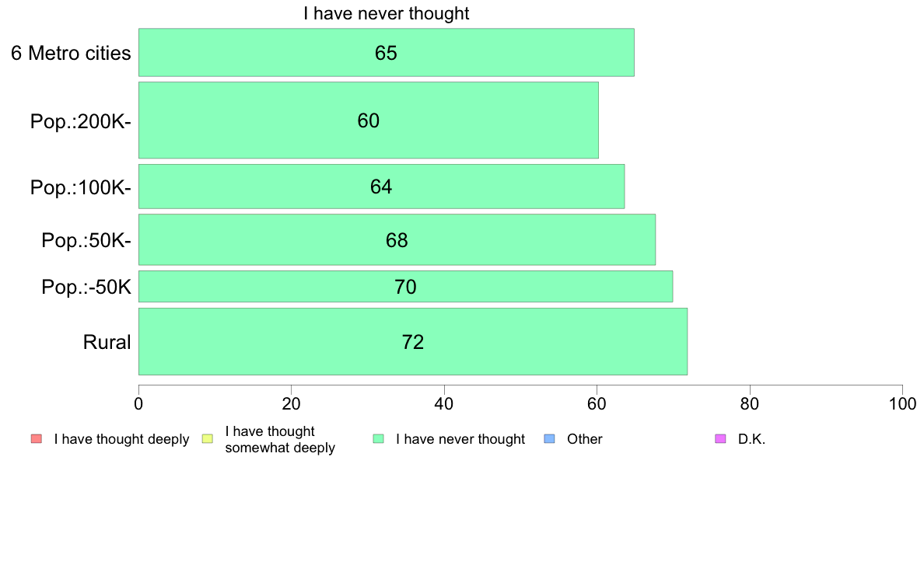Click the red 'I have thought deeply' legend swatch
Image resolution: width=924 pixels, height=572 pixels.
37,439
